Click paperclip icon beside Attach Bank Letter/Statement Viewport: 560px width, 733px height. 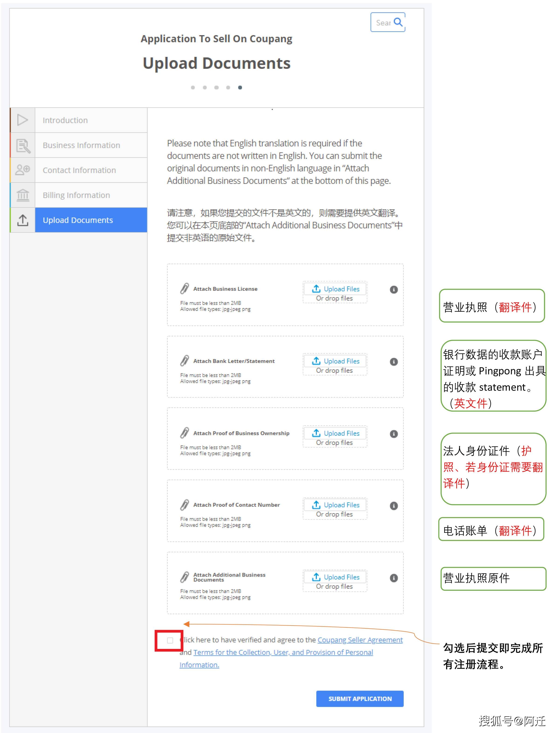tap(184, 361)
